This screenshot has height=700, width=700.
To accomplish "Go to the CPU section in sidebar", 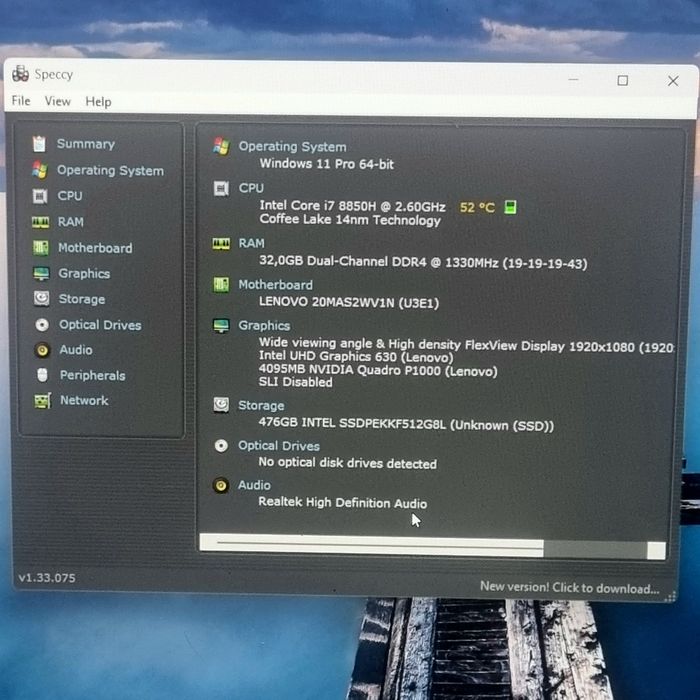I will click(x=70, y=196).
